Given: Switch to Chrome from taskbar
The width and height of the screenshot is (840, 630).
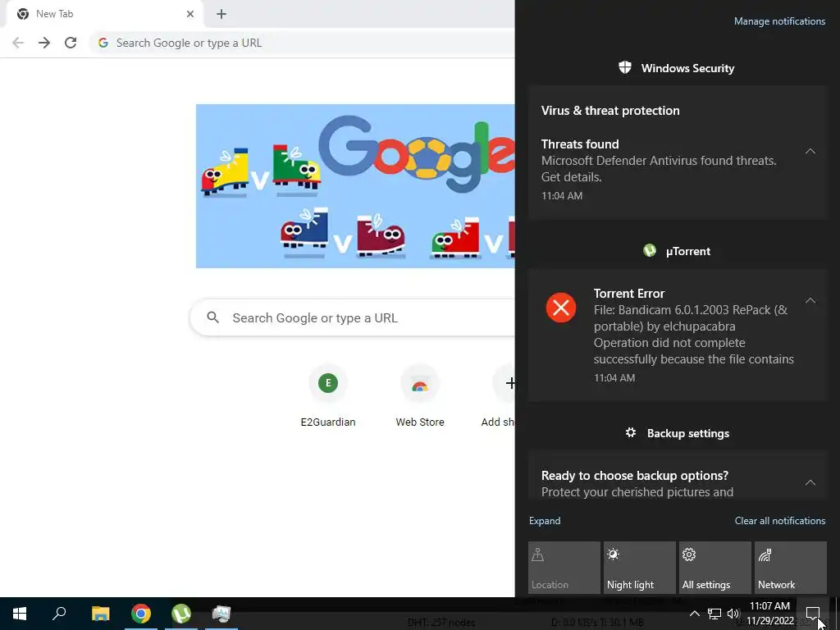Looking at the screenshot, I should [141, 614].
